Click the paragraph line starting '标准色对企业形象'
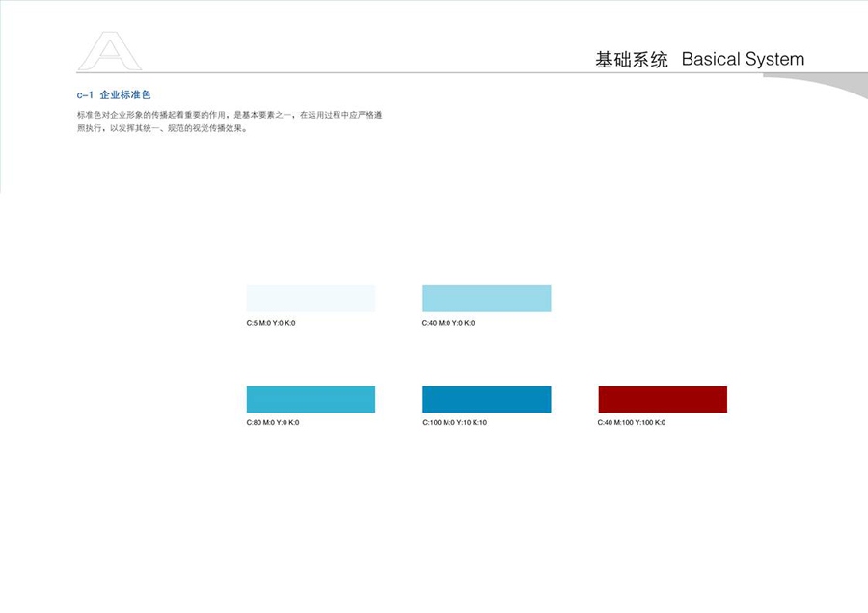 coord(230,115)
